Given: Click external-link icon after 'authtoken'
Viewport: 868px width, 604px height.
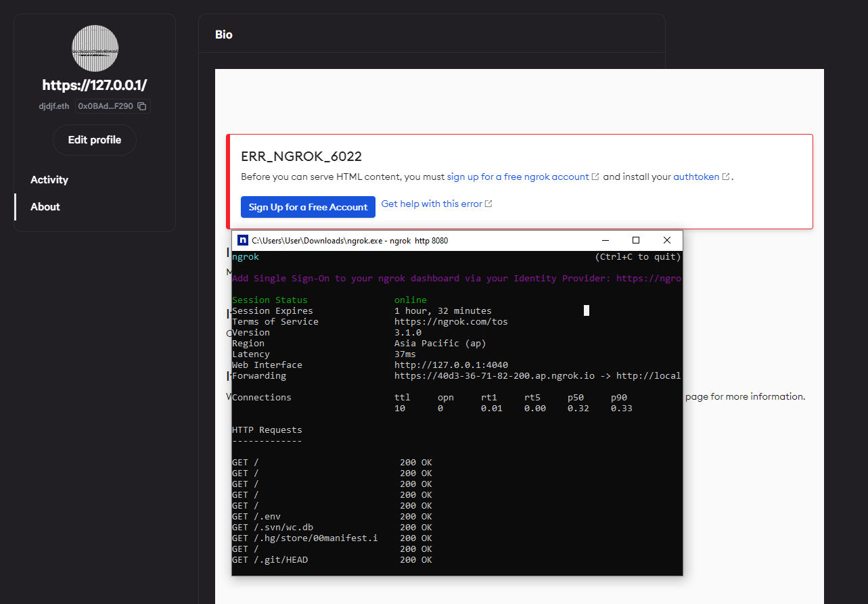Looking at the screenshot, I should (x=726, y=177).
